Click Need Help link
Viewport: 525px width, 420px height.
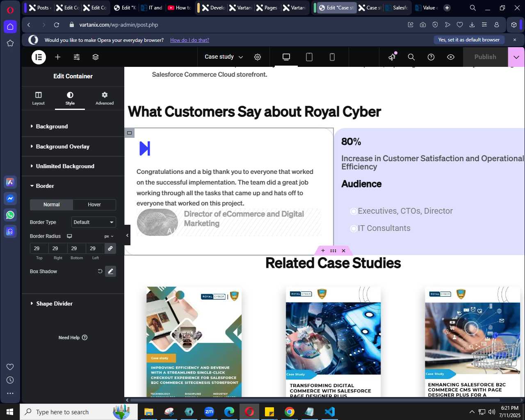(73, 338)
